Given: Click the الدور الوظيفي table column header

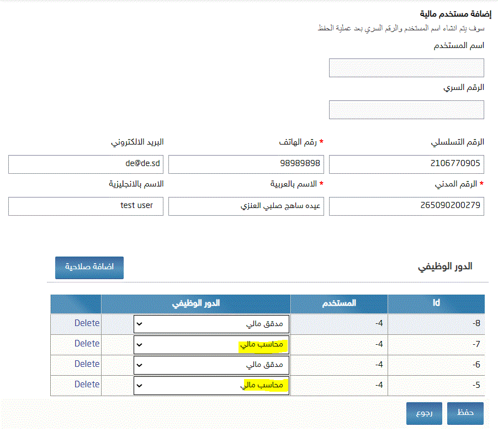Looking at the screenshot, I should pyautogui.click(x=196, y=303).
